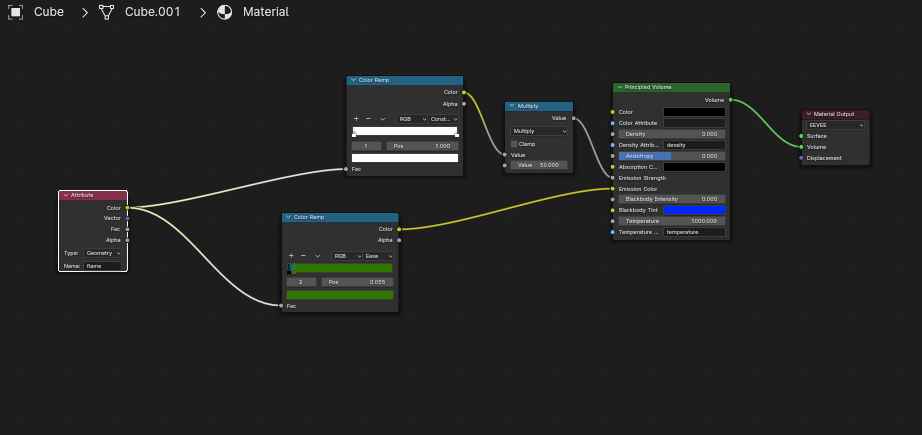
Task: Click Principled Volume's Color Attribute input socket
Action: 613,123
